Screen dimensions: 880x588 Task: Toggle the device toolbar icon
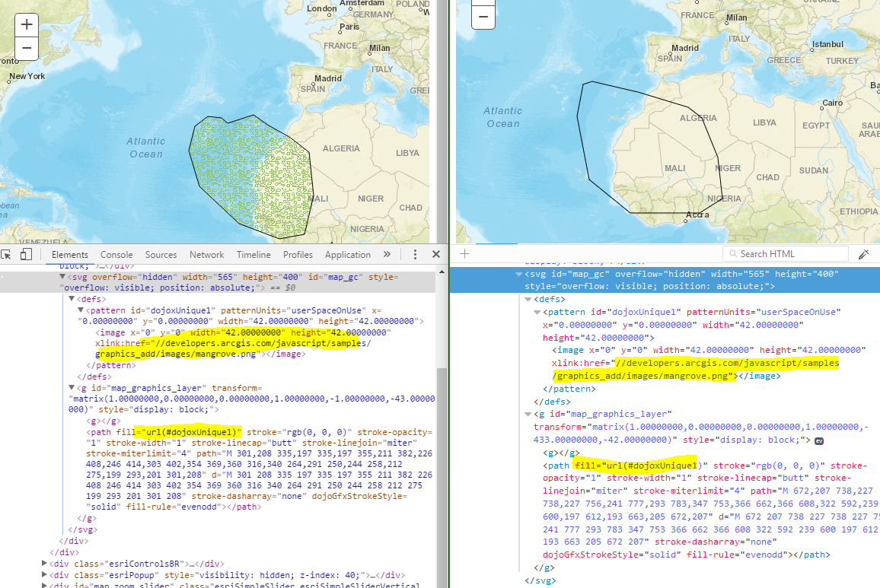click(x=26, y=254)
